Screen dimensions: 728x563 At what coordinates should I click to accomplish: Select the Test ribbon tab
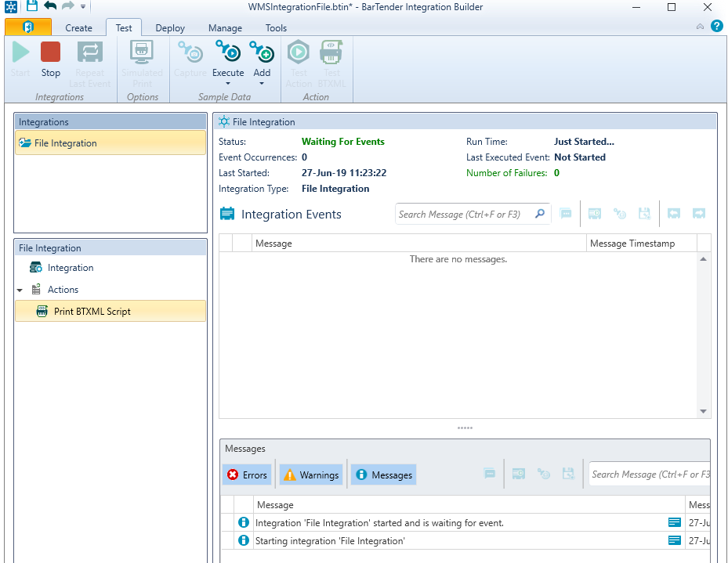(124, 28)
